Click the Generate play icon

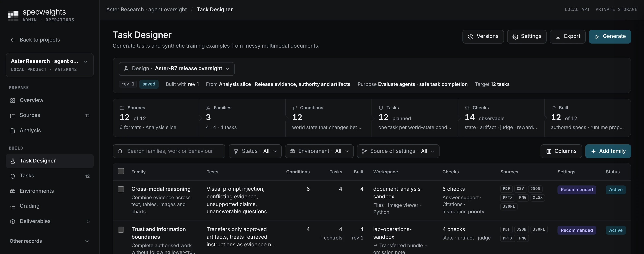pyautogui.click(x=597, y=37)
